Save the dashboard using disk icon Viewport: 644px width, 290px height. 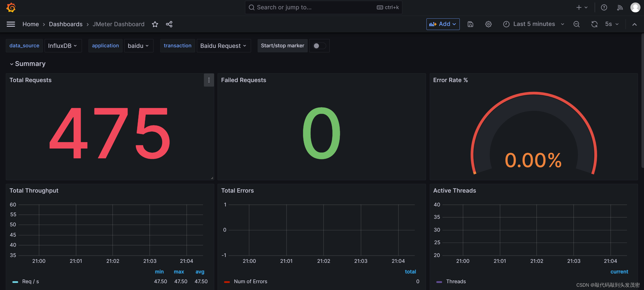click(470, 24)
